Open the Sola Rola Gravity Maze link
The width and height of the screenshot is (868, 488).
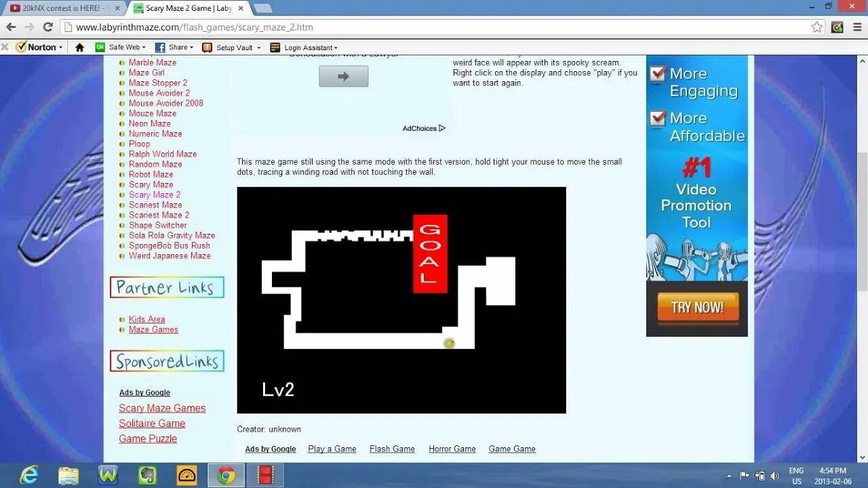click(x=172, y=235)
